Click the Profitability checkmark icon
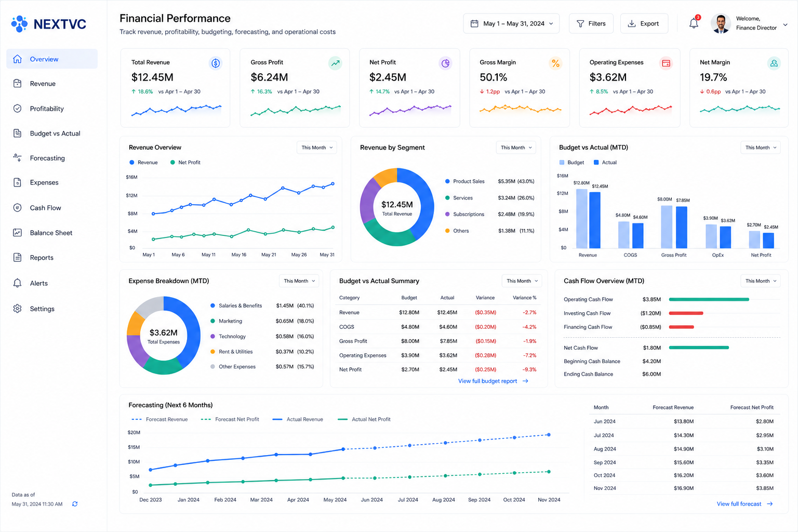Screen dimensions: 798x532 (17, 109)
